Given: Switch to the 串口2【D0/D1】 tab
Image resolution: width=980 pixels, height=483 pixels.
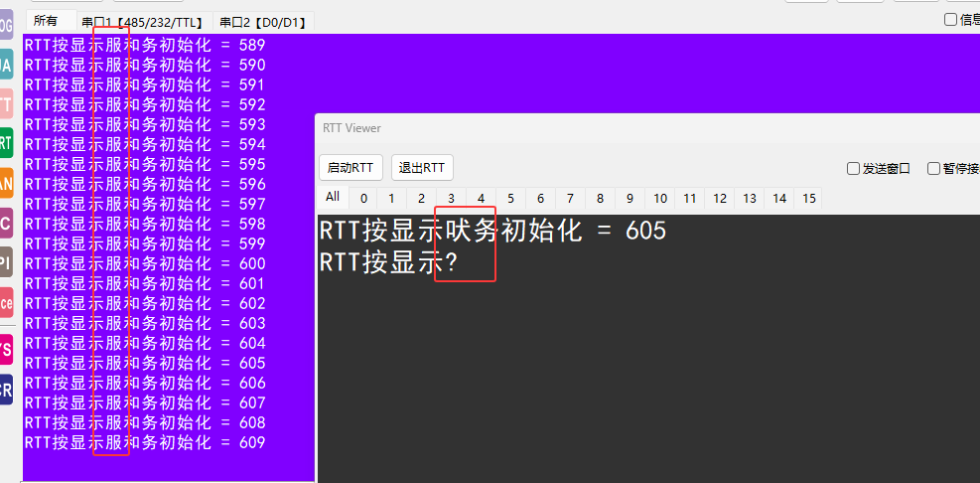Looking at the screenshot, I should point(263,21).
